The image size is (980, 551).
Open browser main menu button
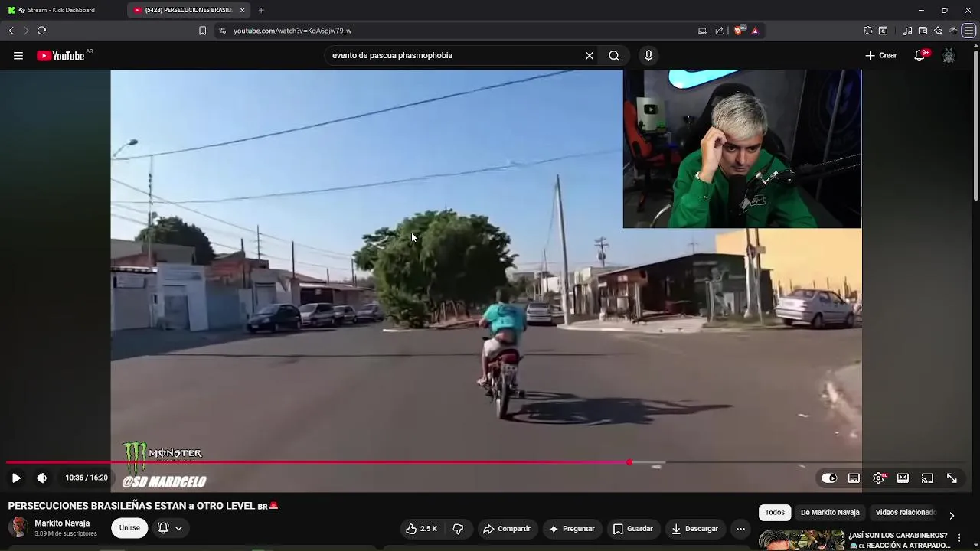[969, 31]
